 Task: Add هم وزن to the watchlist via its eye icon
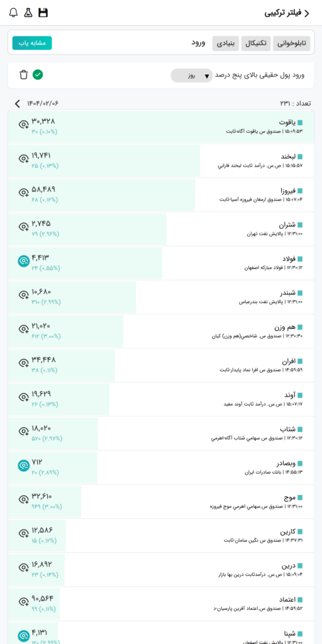tap(23, 329)
